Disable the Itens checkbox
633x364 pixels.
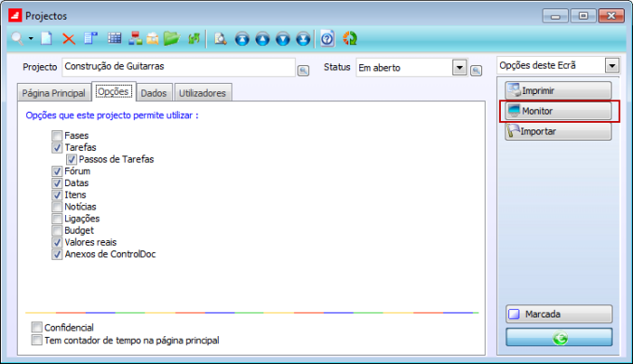point(57,195)
